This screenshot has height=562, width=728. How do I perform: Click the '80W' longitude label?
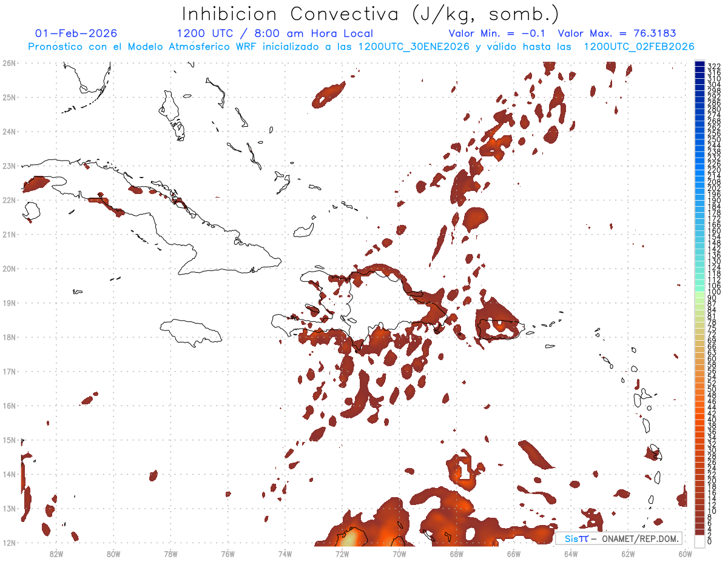113,553
